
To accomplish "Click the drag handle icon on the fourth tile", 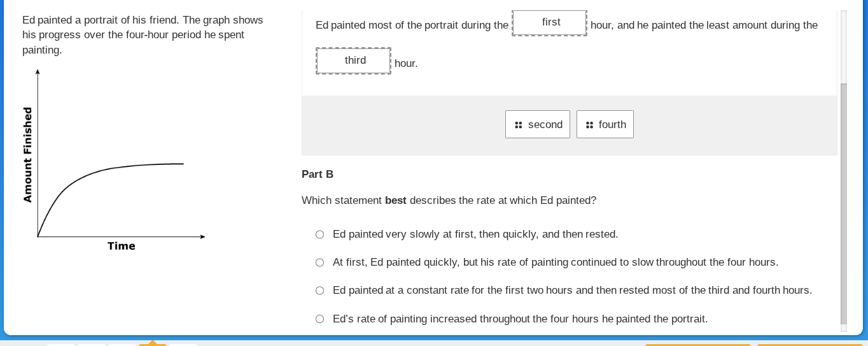I will point(589,125).
